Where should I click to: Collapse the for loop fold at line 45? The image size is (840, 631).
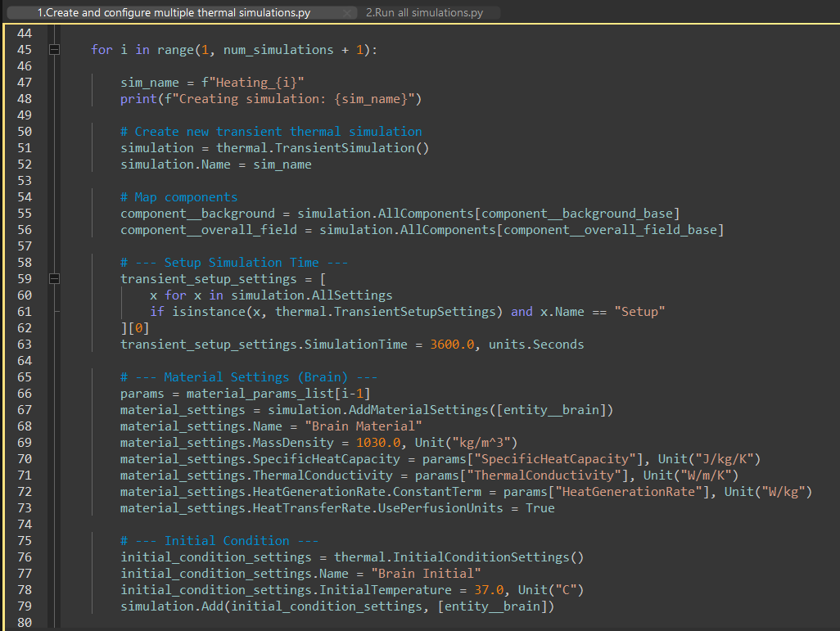[x=54, y=50]
